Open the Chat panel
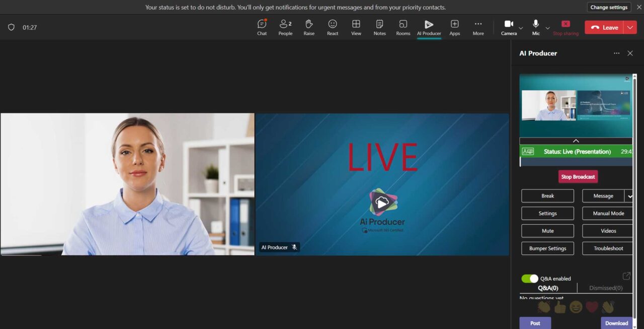 pos(262,27)
